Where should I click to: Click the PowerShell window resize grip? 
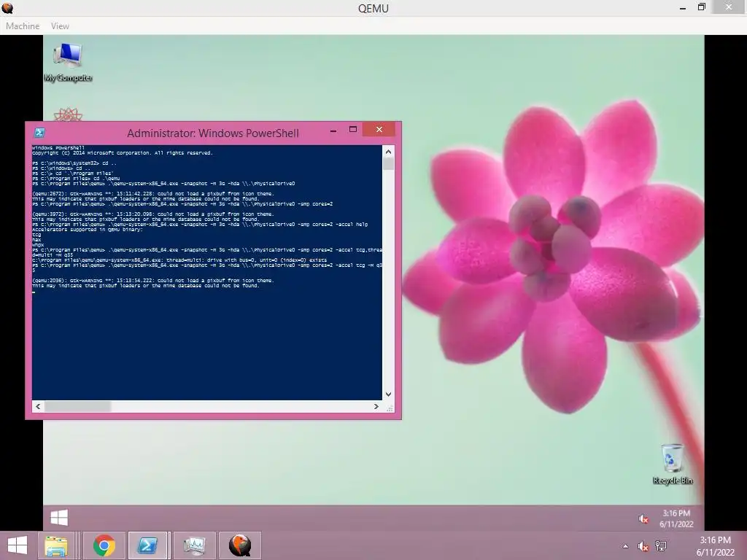390,408
